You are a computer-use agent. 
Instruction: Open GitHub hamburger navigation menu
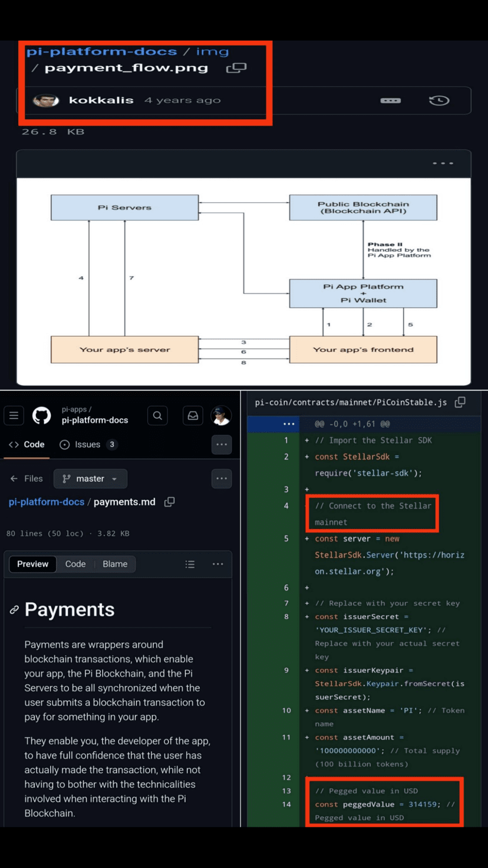tap(14, 416)
